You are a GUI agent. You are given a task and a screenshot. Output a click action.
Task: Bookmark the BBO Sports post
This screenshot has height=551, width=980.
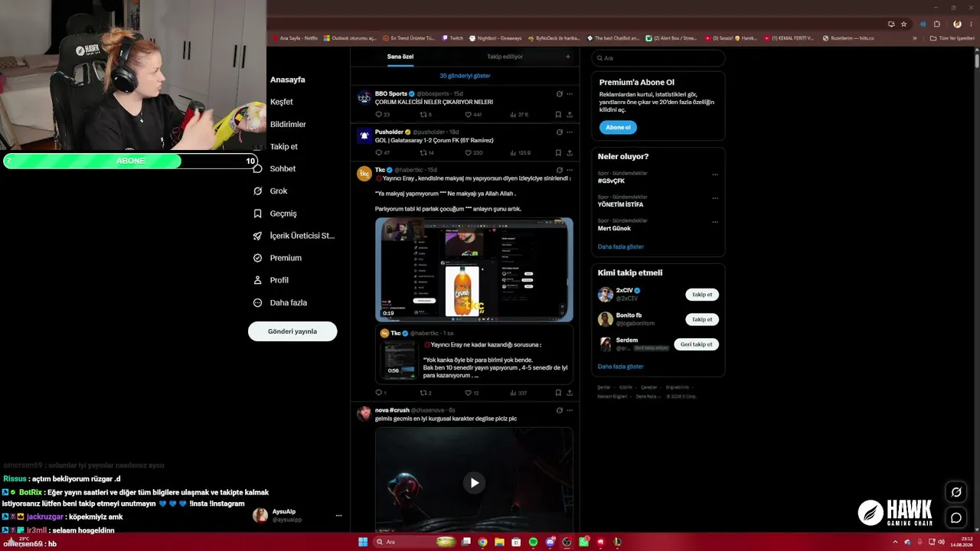click(x=558, y=115)
